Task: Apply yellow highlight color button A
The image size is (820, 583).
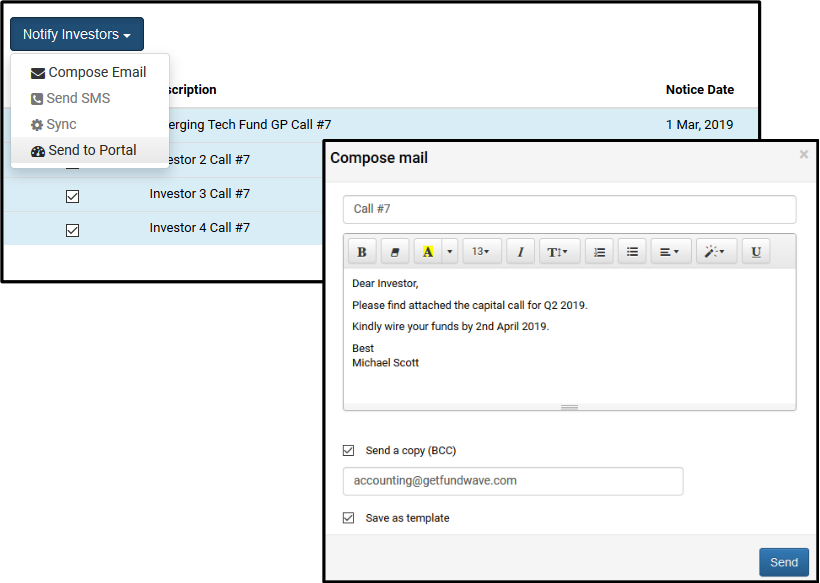Action: click(x=428, y=252)
